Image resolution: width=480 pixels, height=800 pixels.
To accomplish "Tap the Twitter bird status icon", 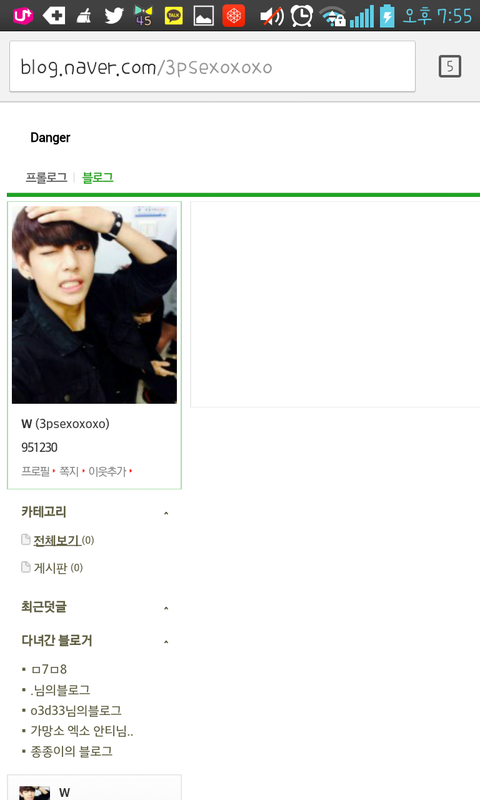I will click(114, 16).
